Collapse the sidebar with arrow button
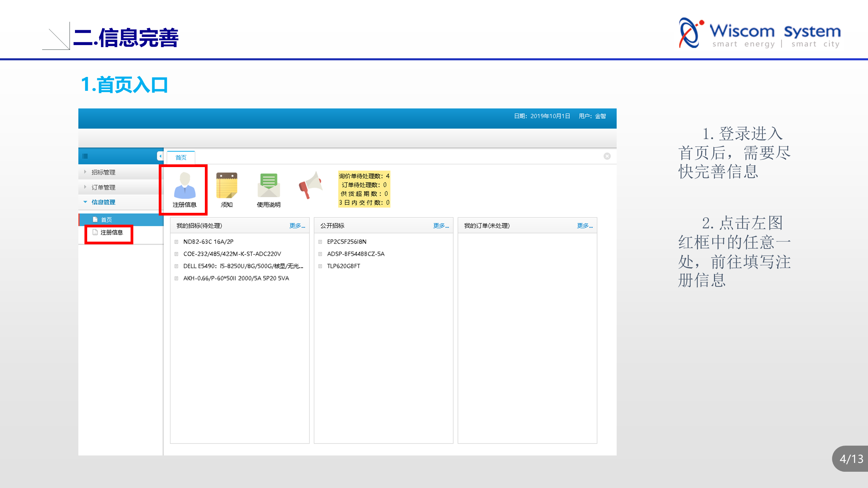 (x=160, y=156)
